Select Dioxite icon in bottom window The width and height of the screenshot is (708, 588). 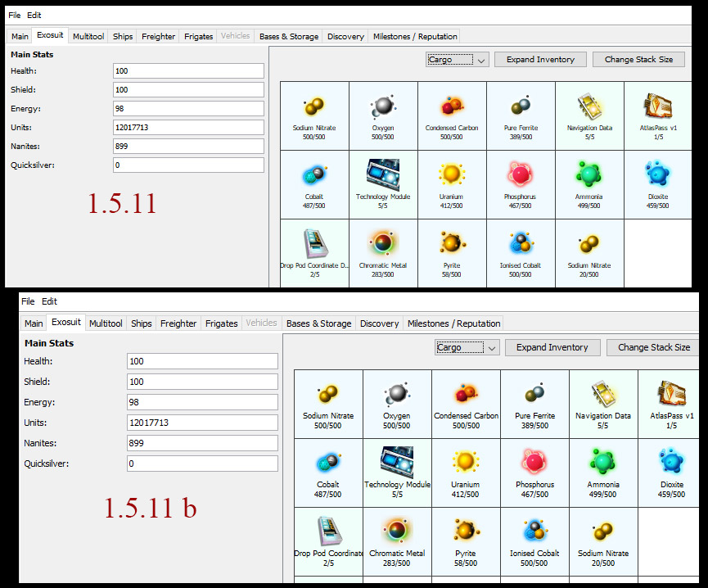pos(672,462)
